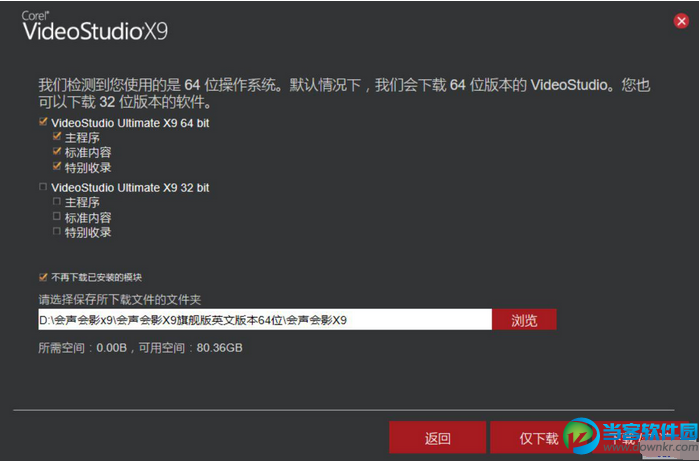Close the VideoStudio installer with the red X
The image size is (699, 461).
(x=681, y=21)
